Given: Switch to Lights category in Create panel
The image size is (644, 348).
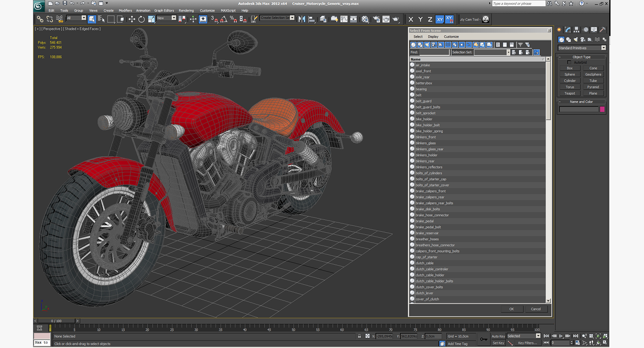Looking at the screenshot, I should point(576,40).
